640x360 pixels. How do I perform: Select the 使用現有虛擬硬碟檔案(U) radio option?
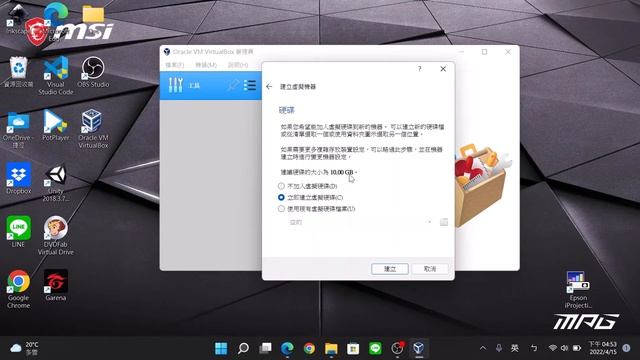[317, 209]
